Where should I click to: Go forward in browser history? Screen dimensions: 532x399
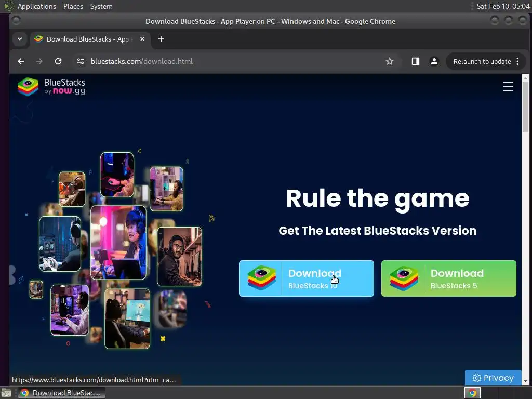click(39, 61)
